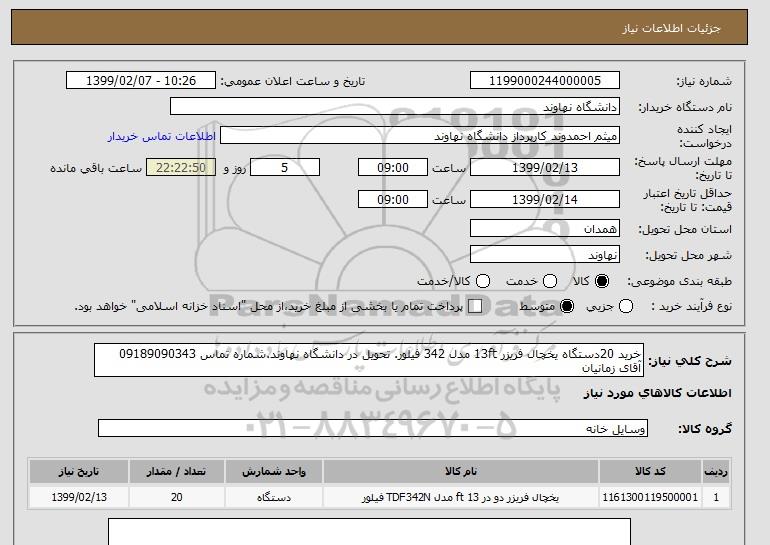Open the اطلاعات تماس خریدار link

click(x=162, y=136)
